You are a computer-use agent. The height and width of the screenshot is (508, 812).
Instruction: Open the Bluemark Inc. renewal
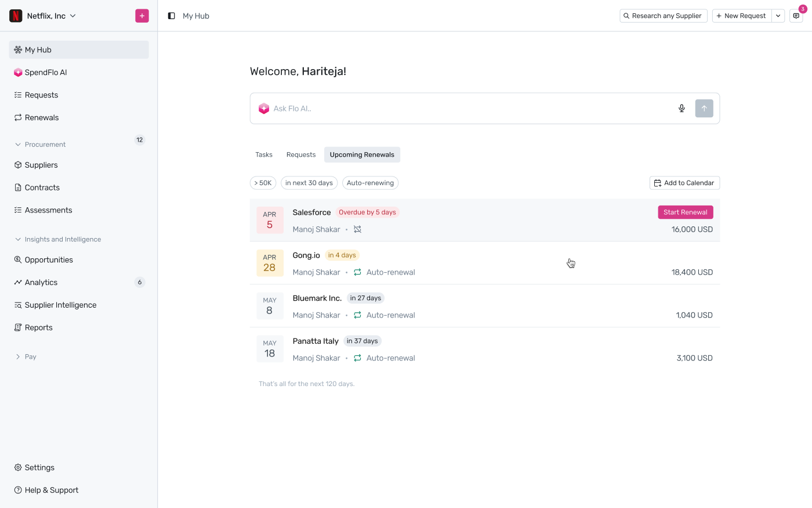pos(317,298)
